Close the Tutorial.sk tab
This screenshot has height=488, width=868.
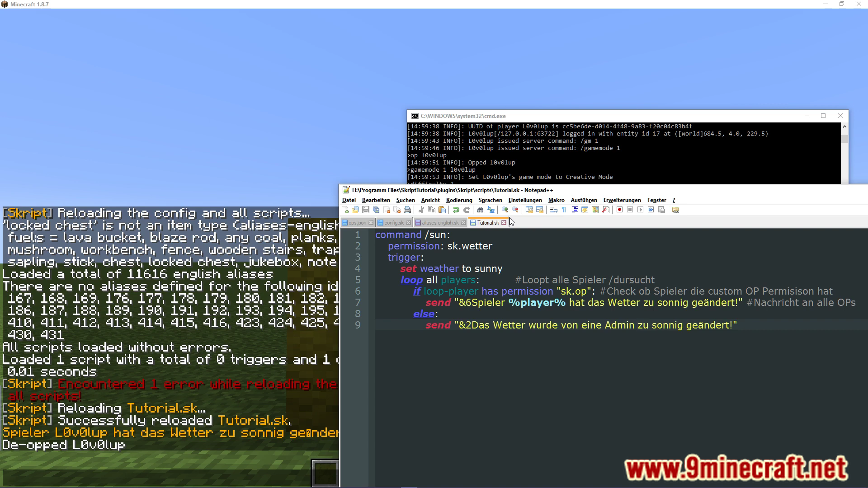[504, 223]
